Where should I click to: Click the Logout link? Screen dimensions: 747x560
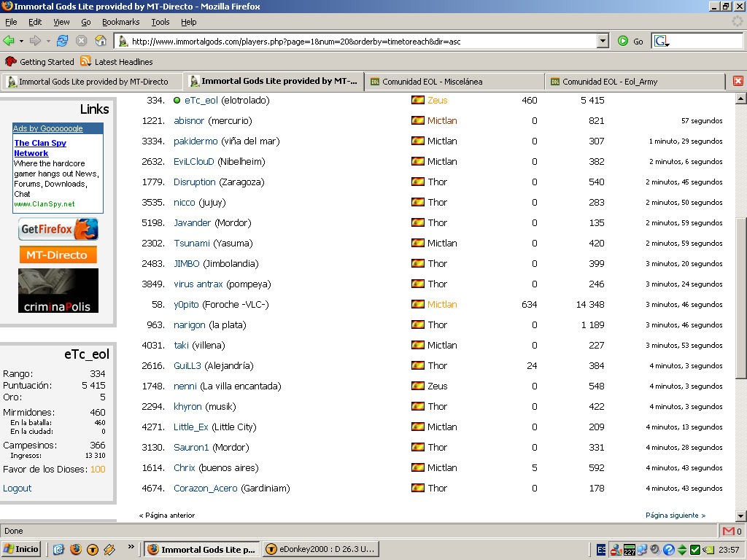click(x=18, y=489)
